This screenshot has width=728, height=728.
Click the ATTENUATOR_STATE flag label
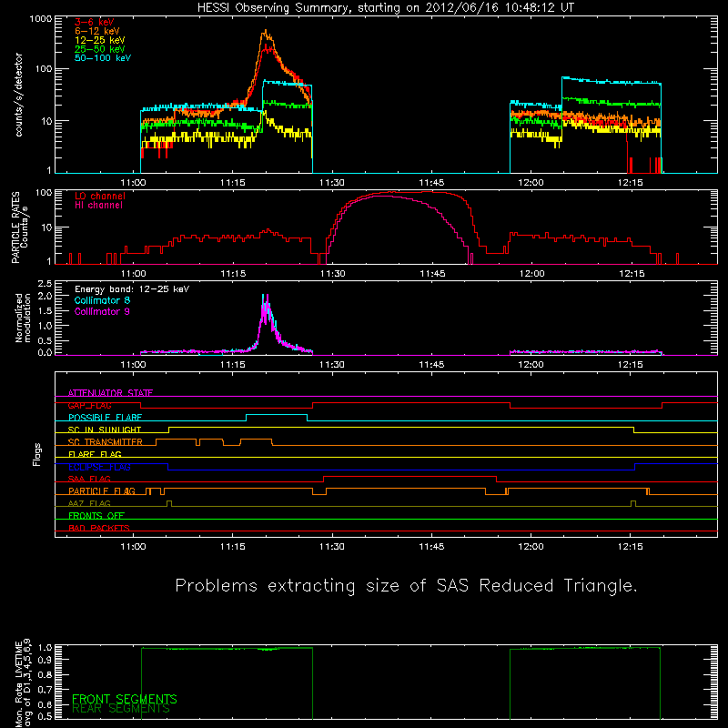tap(110, 393)
